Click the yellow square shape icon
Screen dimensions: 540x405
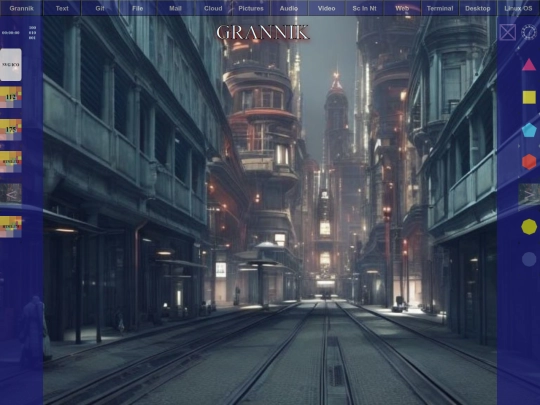tap(529, 97)
